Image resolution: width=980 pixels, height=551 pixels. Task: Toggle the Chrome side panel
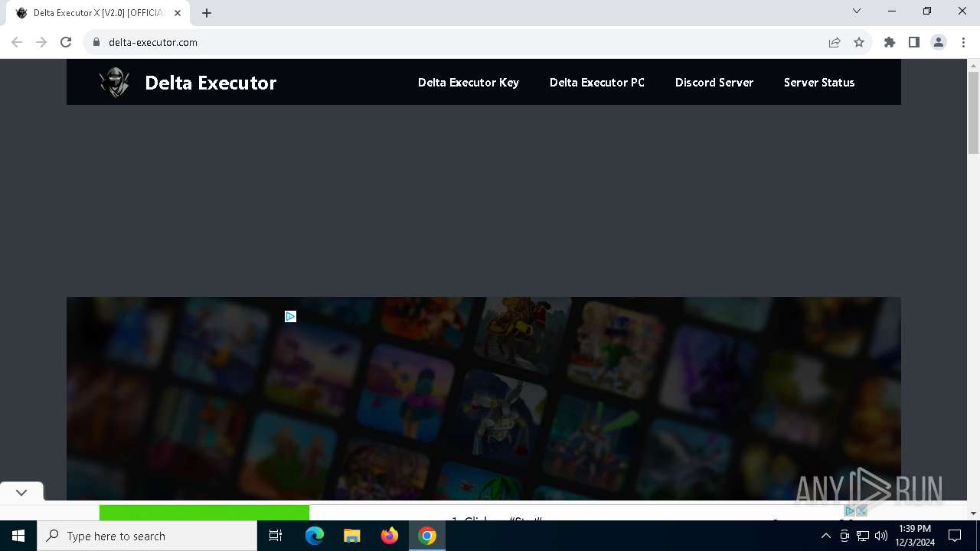(914, 42)
